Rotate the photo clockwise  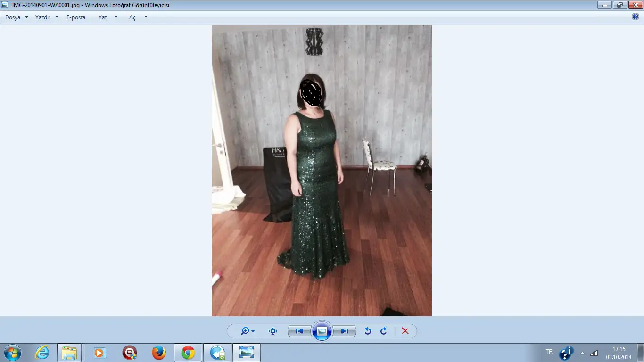coord(384,331)
